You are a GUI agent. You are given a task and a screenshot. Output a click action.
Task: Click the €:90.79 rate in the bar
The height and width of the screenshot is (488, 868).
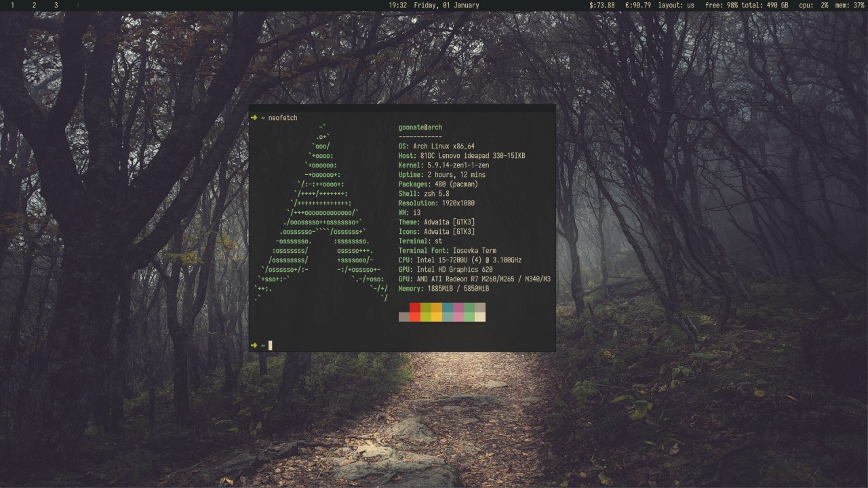pos(638,5)
